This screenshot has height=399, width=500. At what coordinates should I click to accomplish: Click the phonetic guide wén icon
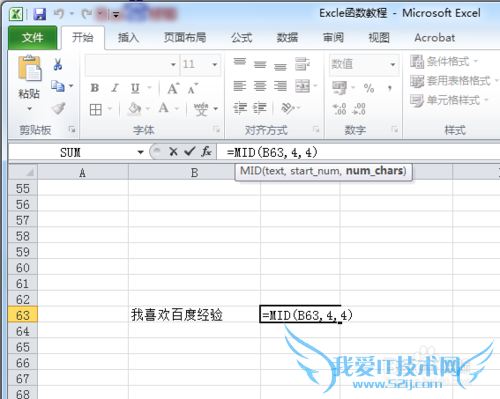[201, 109]
